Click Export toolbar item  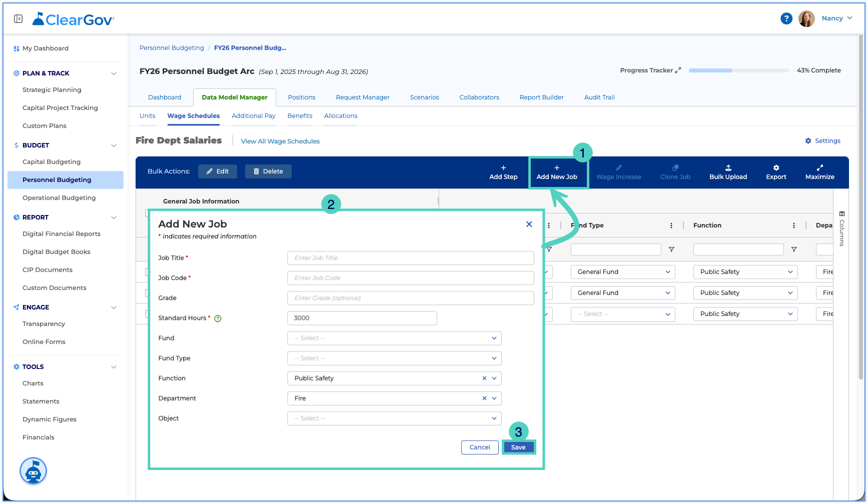(776, 172)
